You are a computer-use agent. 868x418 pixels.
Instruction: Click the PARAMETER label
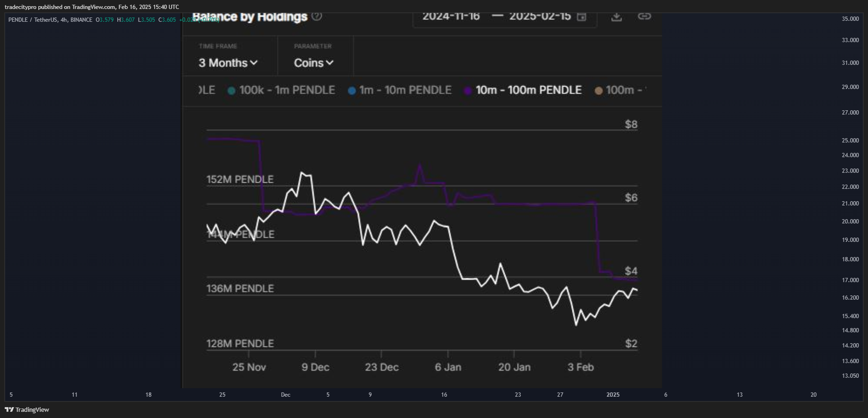point(313,46)
